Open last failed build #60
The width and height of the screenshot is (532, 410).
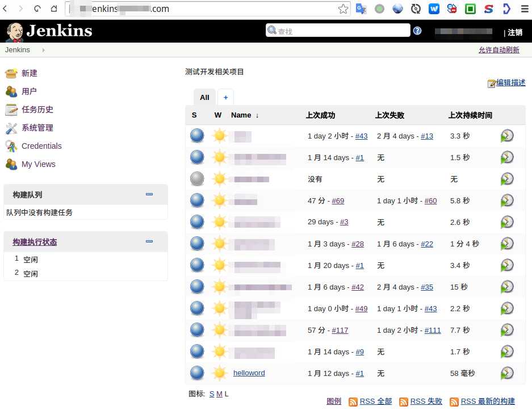coord(430,200)
